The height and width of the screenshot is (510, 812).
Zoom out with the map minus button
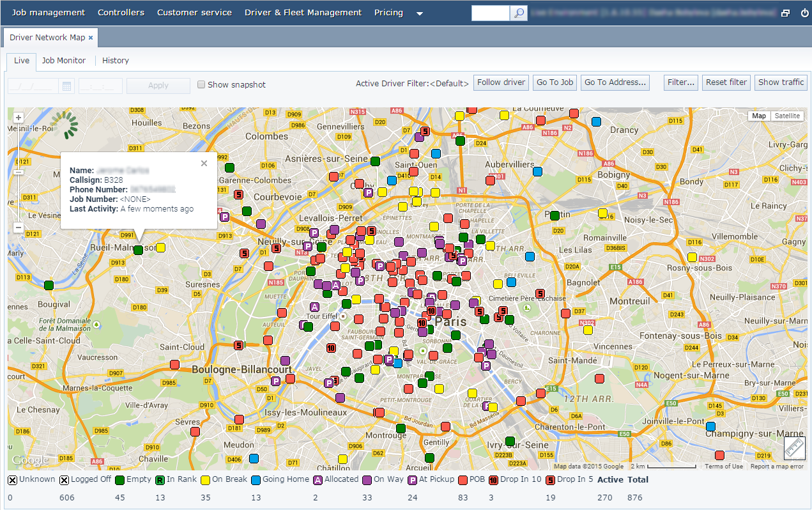19,228
